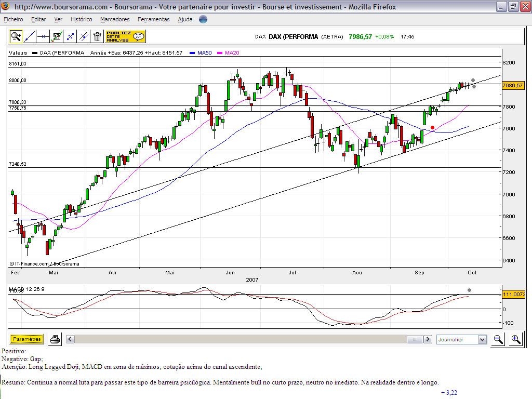Click the printer icon
Screen dimensions: 532x399
coord(55,339)
